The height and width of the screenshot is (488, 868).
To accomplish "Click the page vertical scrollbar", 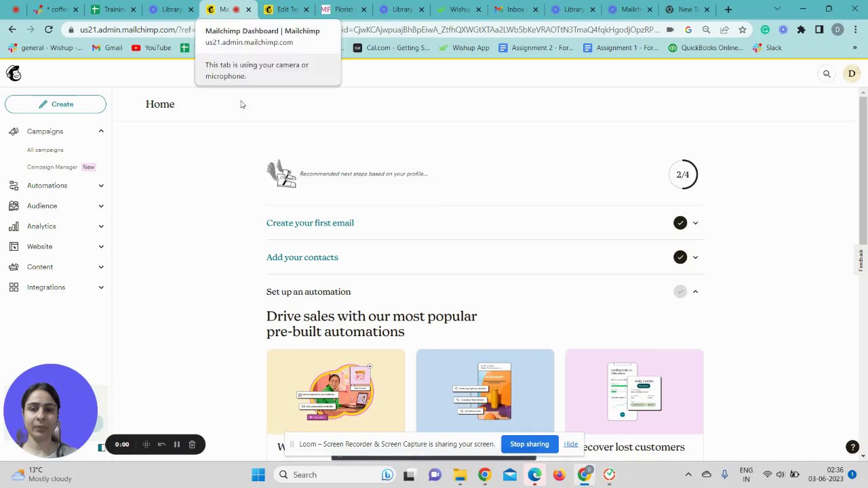I will tap(863, 169).
